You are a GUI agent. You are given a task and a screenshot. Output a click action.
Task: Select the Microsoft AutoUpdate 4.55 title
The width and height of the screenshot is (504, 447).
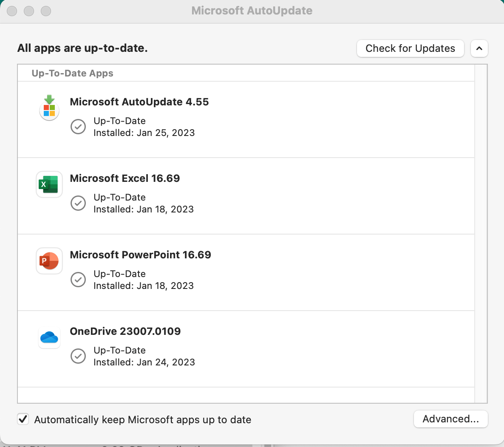[x=139, y=102]
